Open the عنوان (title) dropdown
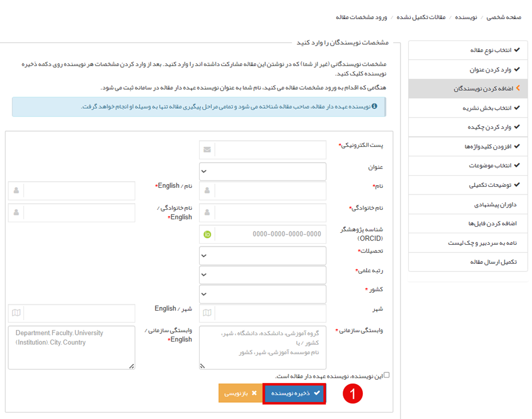 [262, 172]
